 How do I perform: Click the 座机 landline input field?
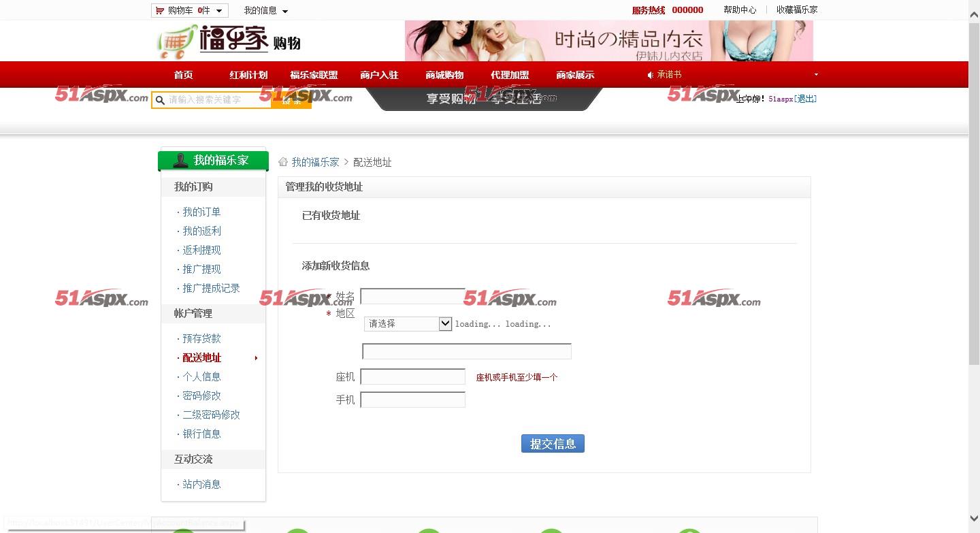[412, 376]
